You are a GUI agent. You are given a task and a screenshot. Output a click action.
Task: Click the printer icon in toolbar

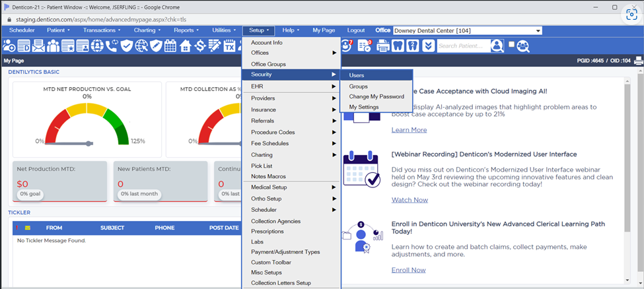[383, 46]
